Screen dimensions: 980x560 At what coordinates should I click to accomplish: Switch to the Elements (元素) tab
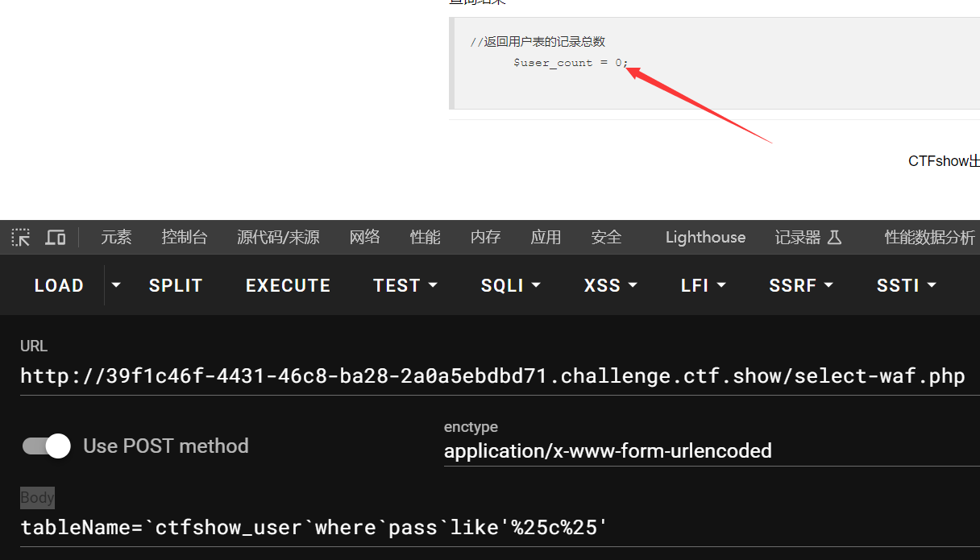pyautogui.click(x=116, y=237)
